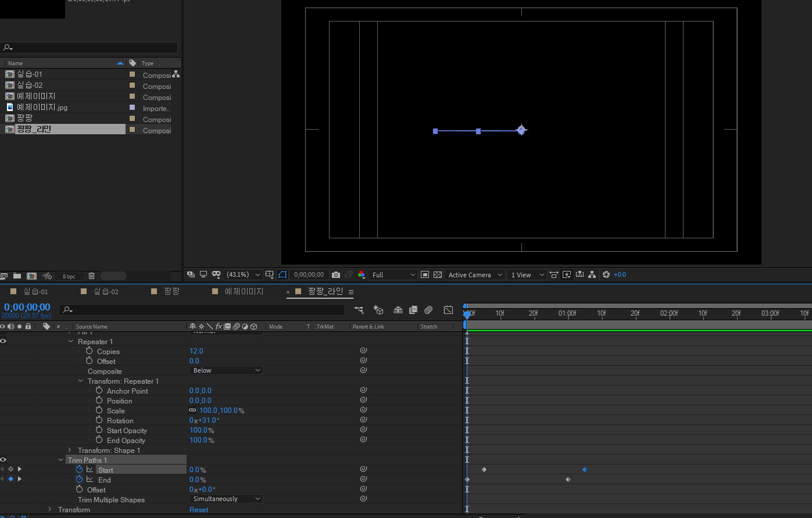Image resolution: width=812 pixels, height=518 pixels.
Task: Take a snapshot with camera icon
Action: coord(336,274)
